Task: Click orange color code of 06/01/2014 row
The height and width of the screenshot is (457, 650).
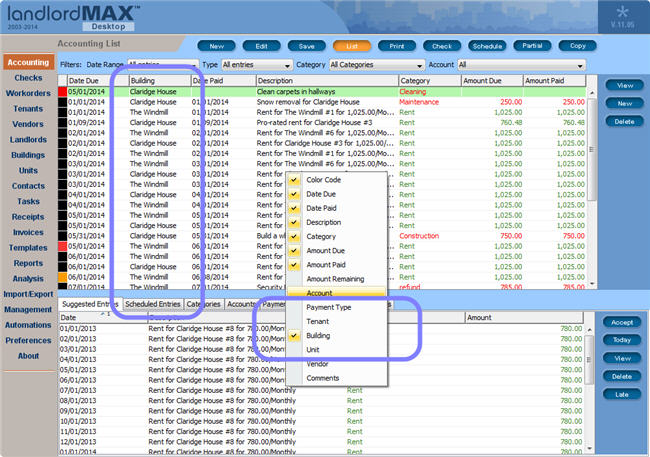Action: point(63,277)
